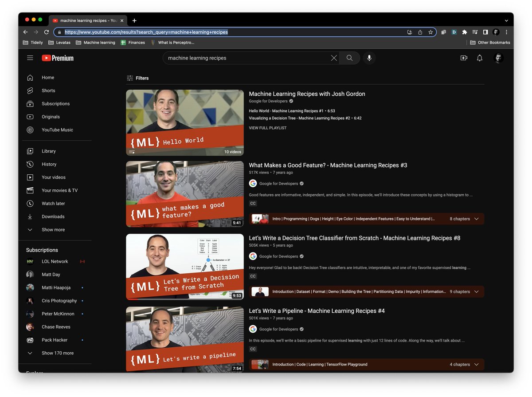Open LOL Network subscription channel
The height and width of the screenshot is (397, 532).
55,261
